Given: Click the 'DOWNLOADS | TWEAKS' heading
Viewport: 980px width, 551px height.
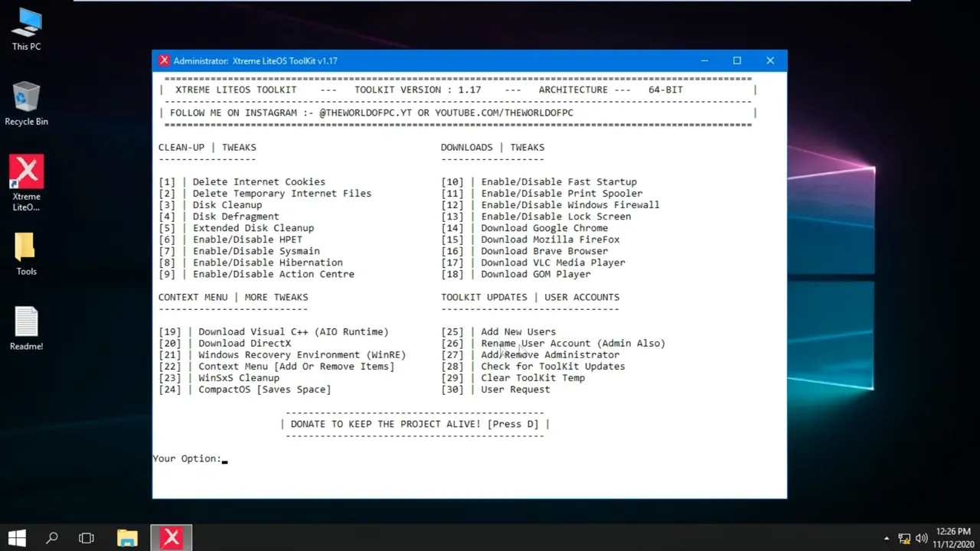Looking at the screenshot, I should [493, 148].
